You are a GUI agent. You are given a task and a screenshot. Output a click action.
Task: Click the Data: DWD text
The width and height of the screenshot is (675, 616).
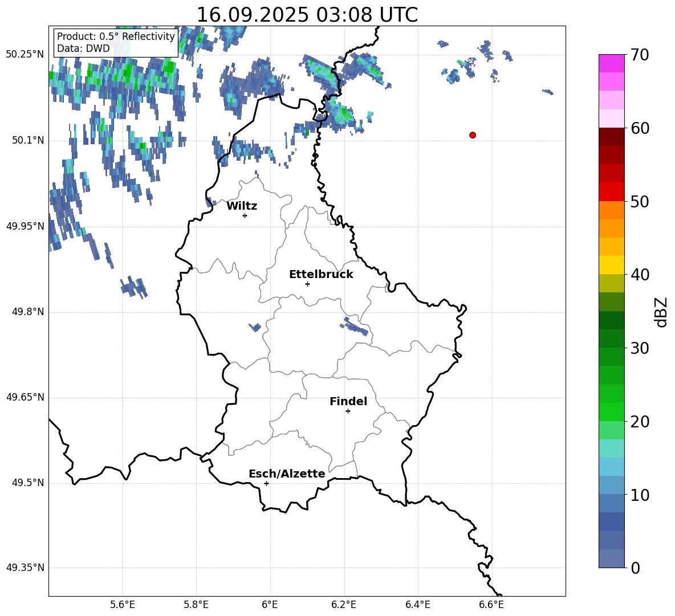click(x=83, y=48)
